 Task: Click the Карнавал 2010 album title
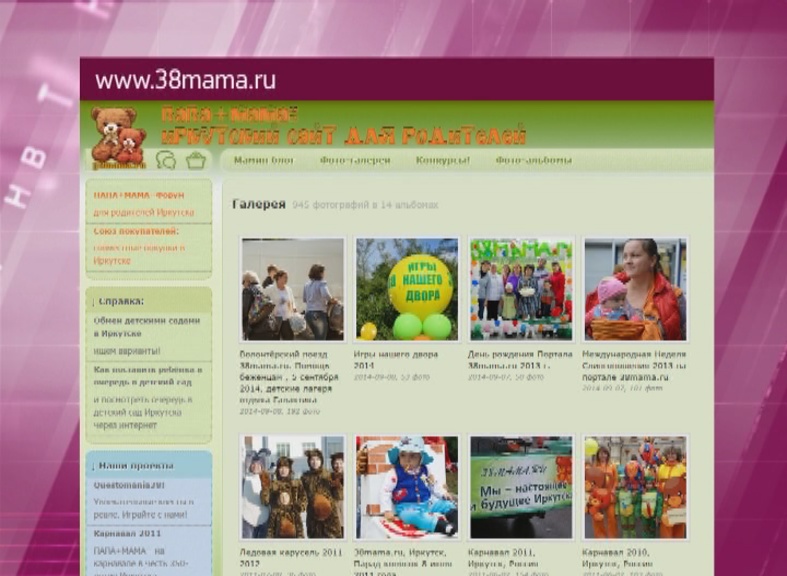pos(616,558)
